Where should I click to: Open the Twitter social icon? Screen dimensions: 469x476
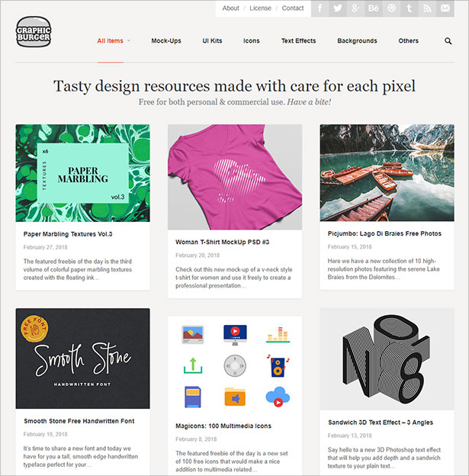pos(338,8)
